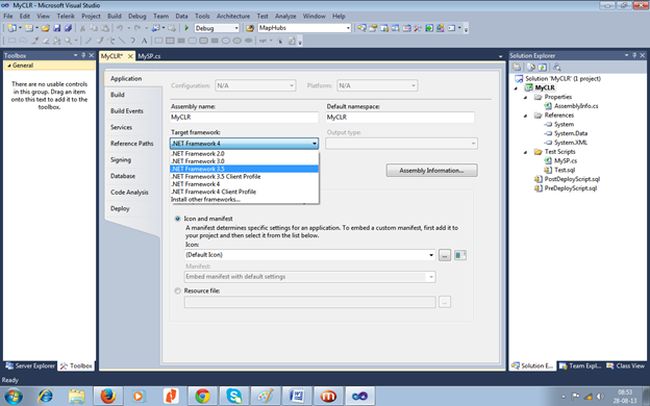Choose .NET Framework 2.0 from the list
Image resolution: width=650 pixels, height=406 pixels.
[x=244, y=153]
